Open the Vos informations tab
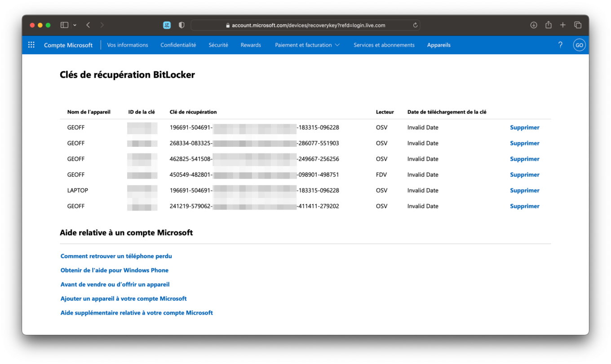Image resolution: width=611 pixels, height=364 pixels. point(128,45)
